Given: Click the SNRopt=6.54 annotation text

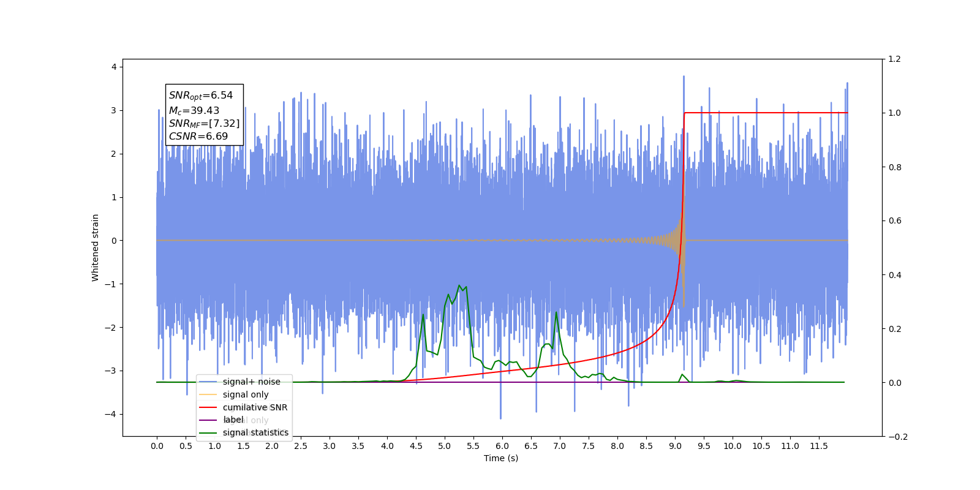Looking at the screenshot, I should tap(201, 96).
